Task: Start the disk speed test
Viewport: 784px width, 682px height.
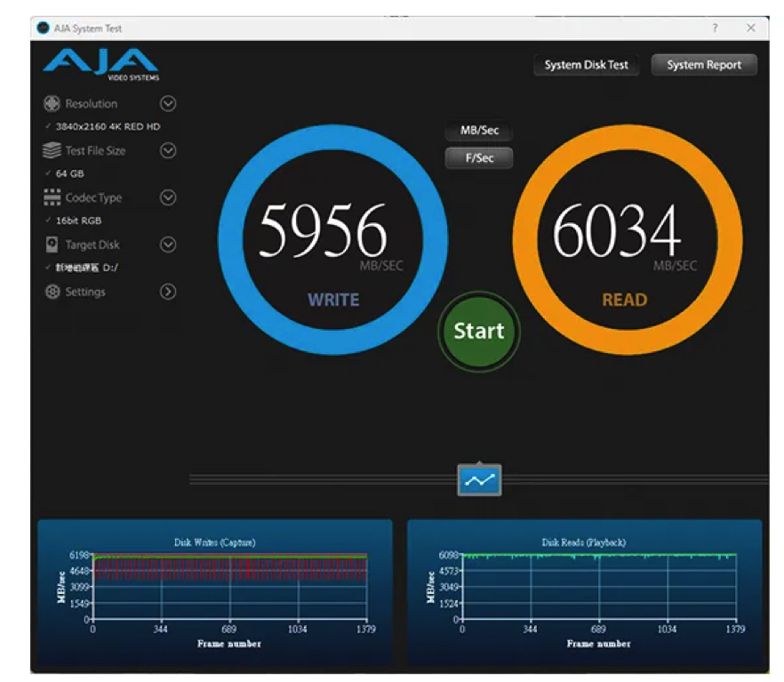Action: (x=479, y=331)
